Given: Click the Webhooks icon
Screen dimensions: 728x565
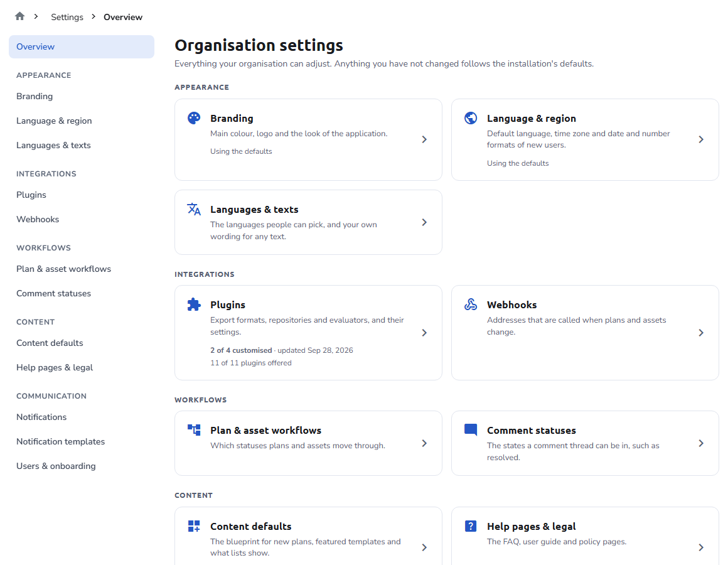Looking at the screenshot, I should pyautogui.click(x=470, y=304).
